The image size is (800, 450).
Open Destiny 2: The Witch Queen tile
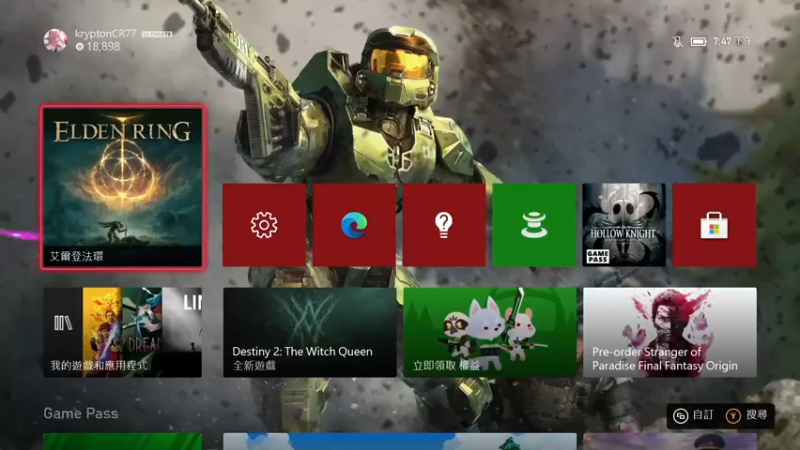(x=310, y=332)
